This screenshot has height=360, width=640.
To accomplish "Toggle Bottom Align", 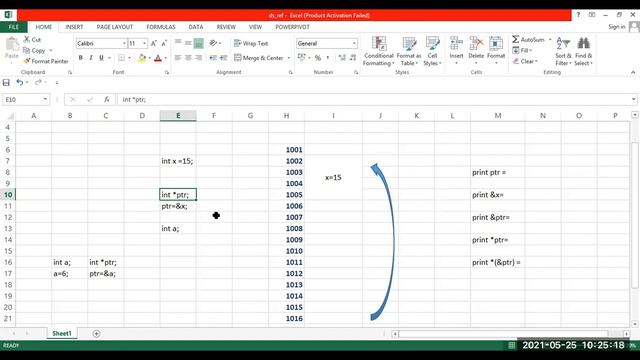I will (x=198, y=43).
